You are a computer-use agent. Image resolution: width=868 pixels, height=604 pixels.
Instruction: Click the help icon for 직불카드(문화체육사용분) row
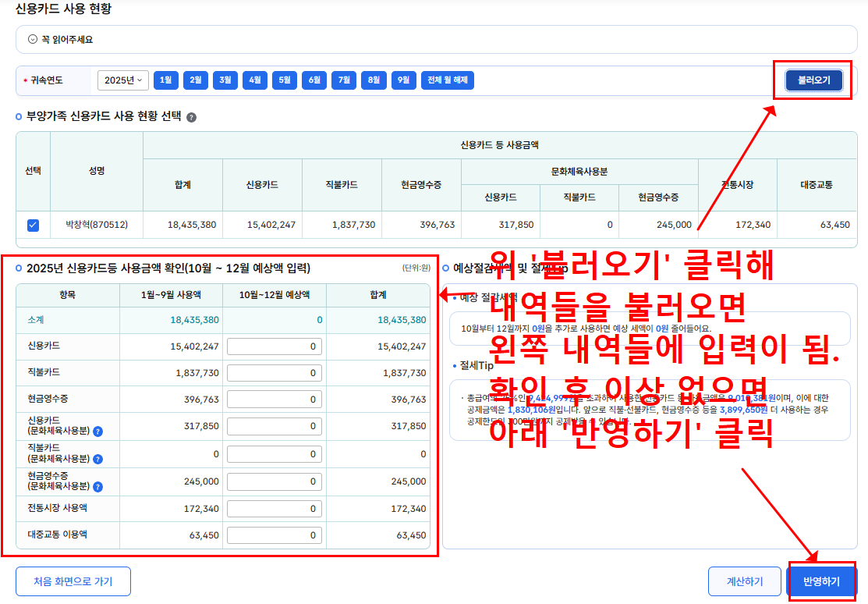click(x=97, y=459)
